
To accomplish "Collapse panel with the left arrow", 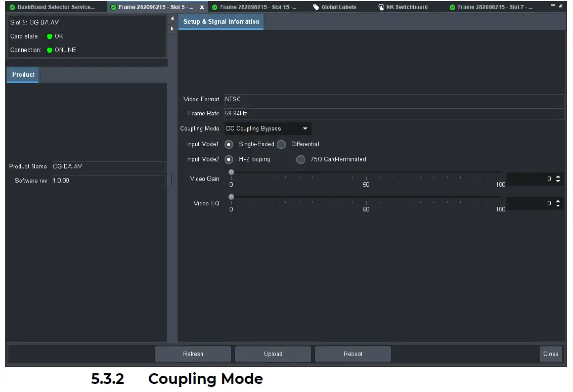I will pos(172,19).
